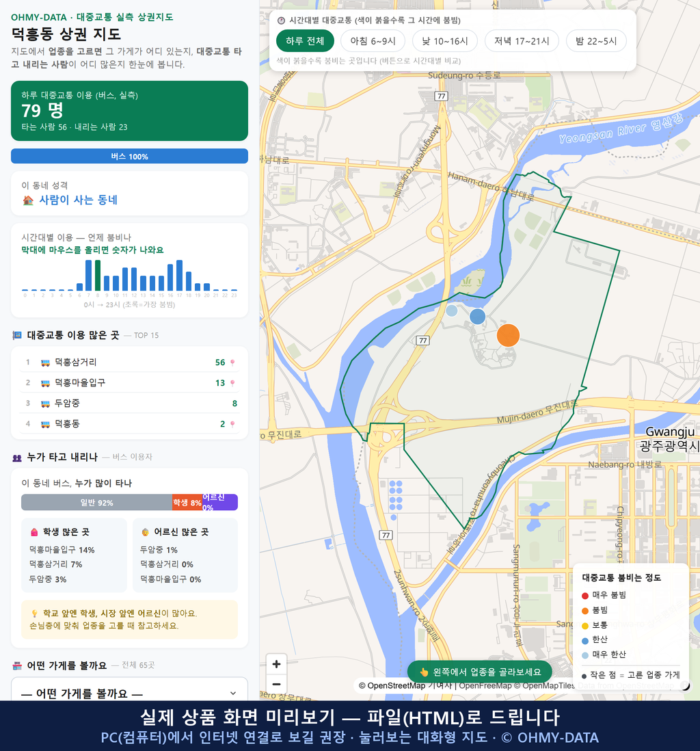
Task: Open the OpenFreeMap attribution link
Action: tap(485, 686)
